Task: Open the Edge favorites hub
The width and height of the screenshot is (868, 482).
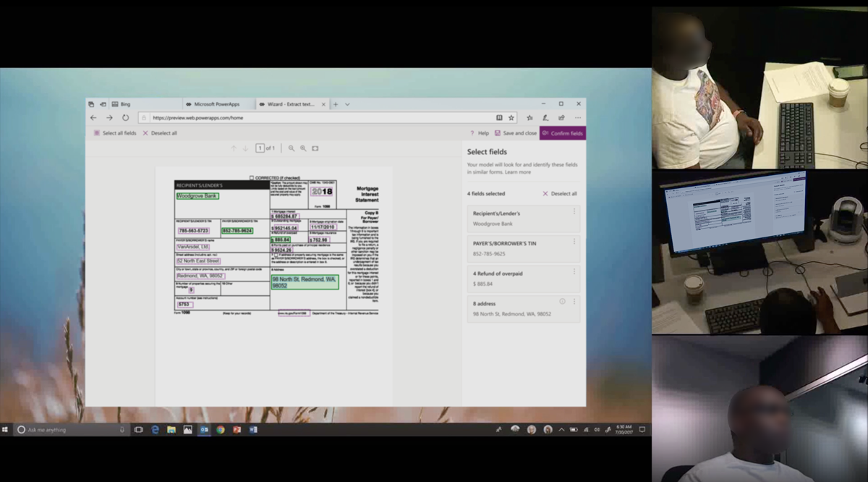Action: tap(529, 117)
